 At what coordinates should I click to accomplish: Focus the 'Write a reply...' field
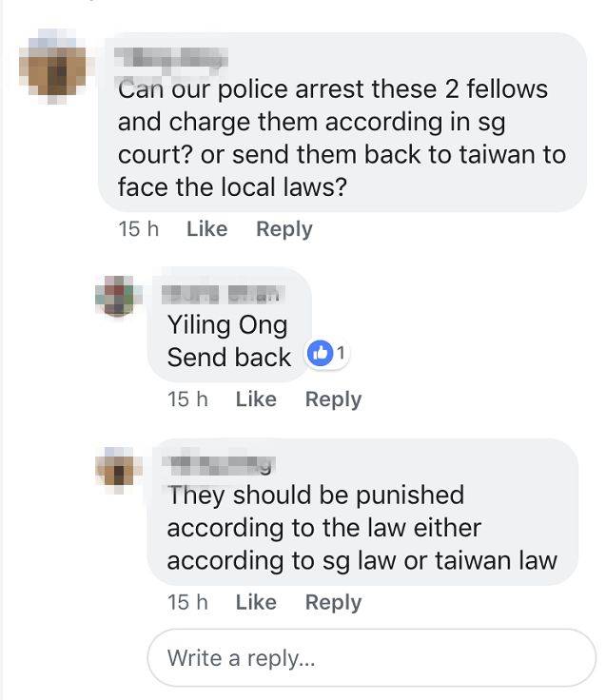[x=371, y=657]
